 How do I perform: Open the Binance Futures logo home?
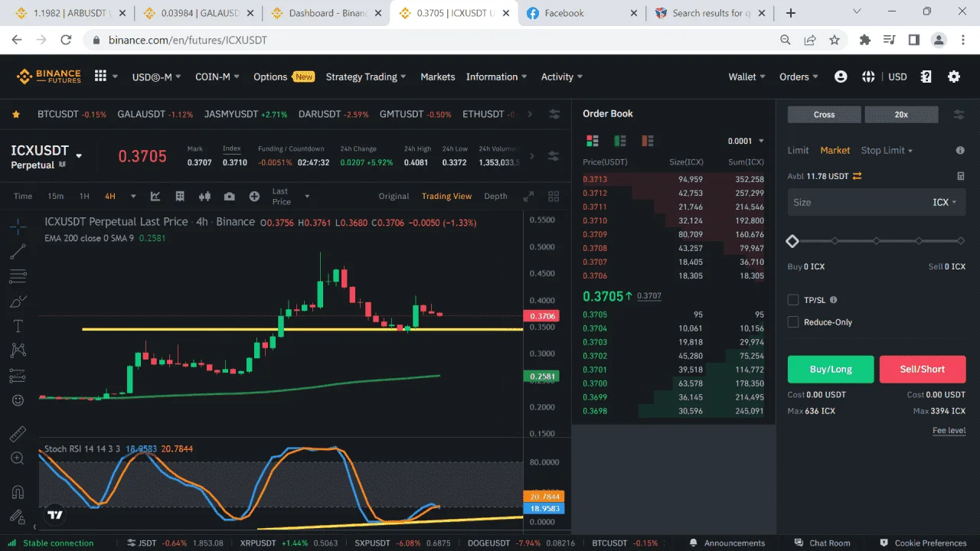(x=48, y=77)
